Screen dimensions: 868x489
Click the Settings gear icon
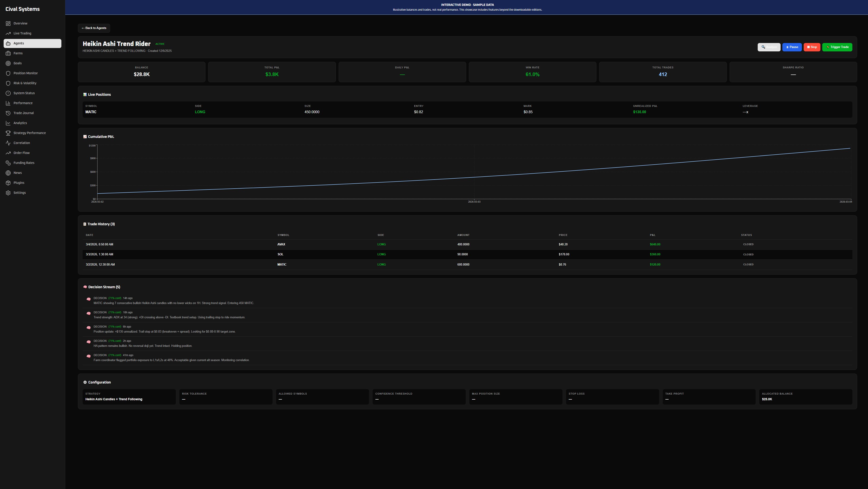[x=8, y=193]
